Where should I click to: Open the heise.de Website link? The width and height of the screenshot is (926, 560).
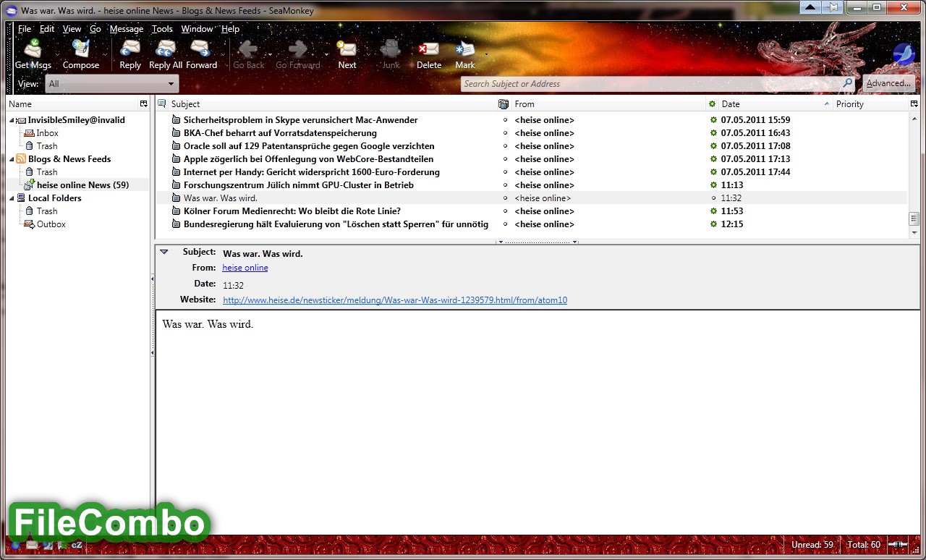point(395,300)
